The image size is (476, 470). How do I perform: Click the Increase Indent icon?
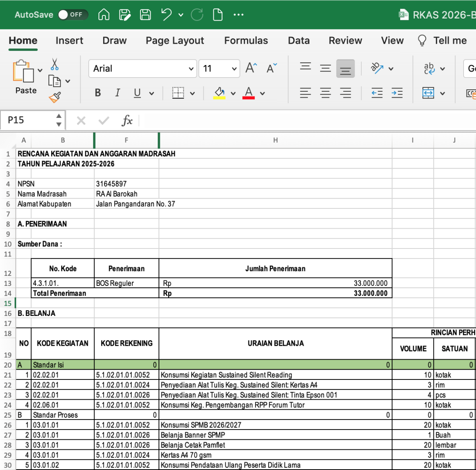pyautogui.click(x=397, y=93)
